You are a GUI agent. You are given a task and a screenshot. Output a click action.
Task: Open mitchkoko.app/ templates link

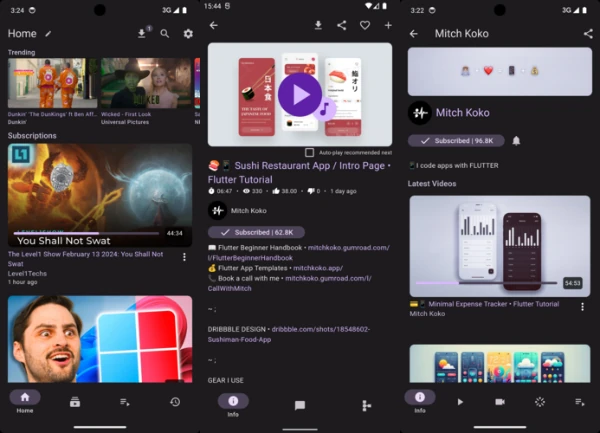318,268
